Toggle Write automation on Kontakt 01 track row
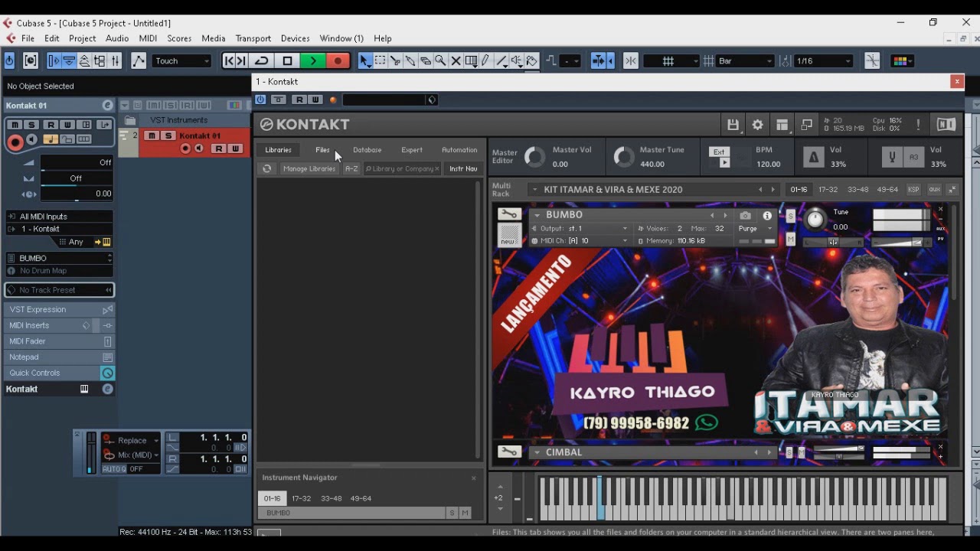The height and width of the screenshot is (551, 980). (235, 148)
